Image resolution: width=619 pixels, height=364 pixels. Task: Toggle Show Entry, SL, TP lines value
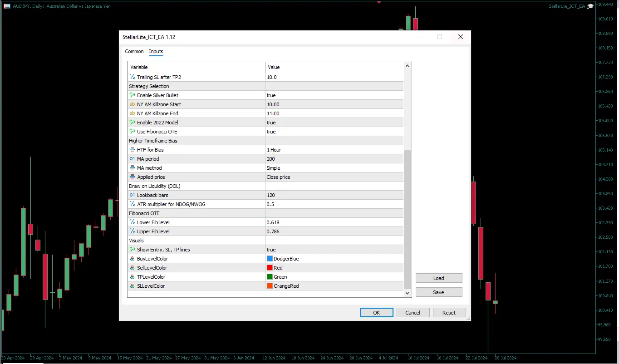point(334,250)
